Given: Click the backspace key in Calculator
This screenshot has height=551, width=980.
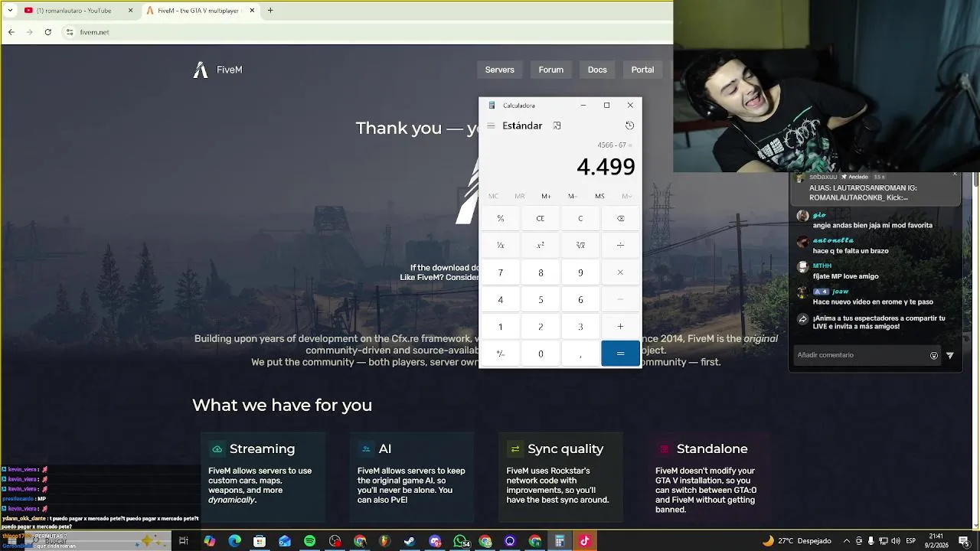Looking at the screenshot, I should [620, 218].
